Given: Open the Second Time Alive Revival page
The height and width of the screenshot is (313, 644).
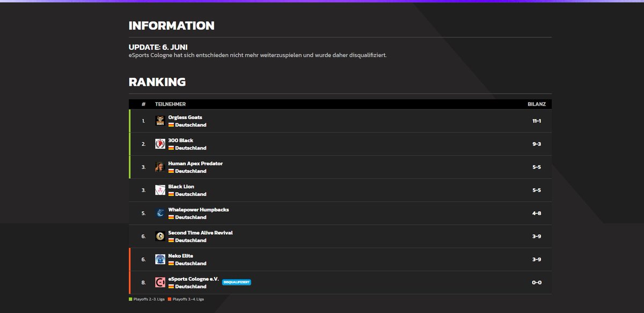Looking at the screenshot, I should (201, 233).
